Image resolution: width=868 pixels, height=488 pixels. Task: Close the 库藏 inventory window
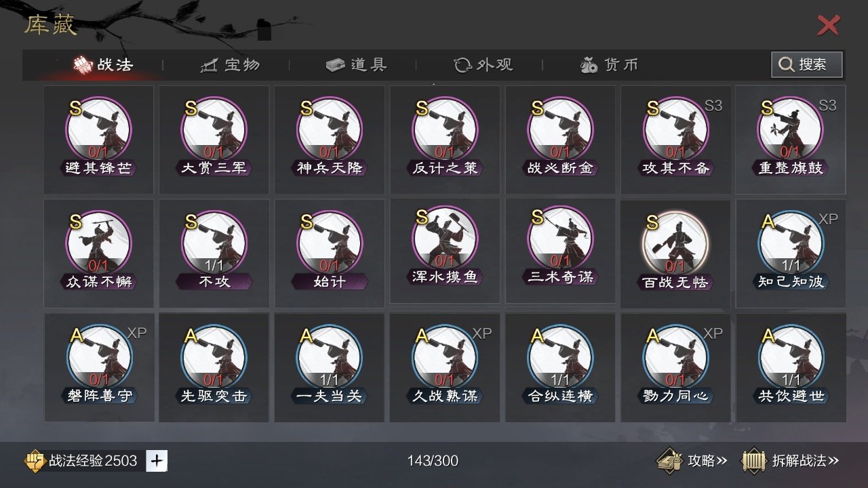828,26
